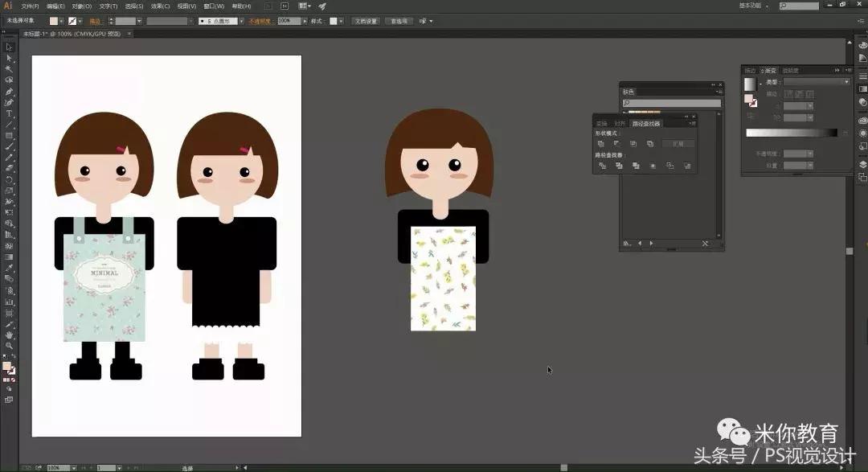The image size is (868, 472).
Task: Switch to the 对齐 tab in the panel group
Action: tap(618, 124)
